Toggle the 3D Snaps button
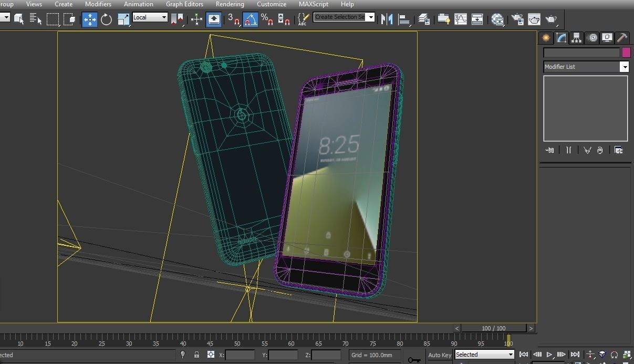 pyautogui.click(x=234, y=19)
